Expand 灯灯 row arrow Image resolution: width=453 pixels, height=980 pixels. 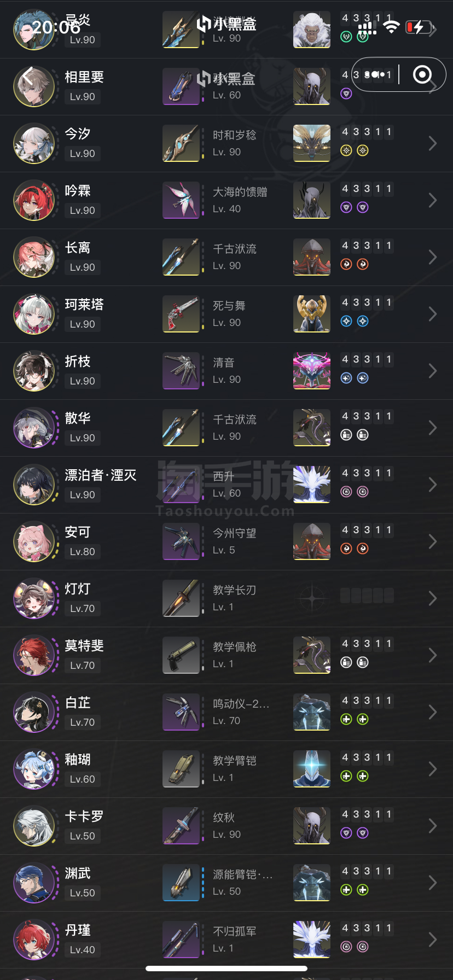[432, 598]
